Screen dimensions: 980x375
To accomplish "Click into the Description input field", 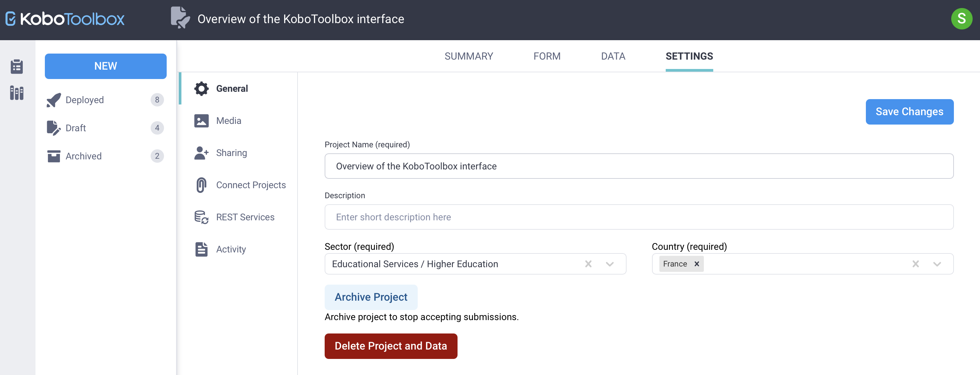I will [638, 217].
